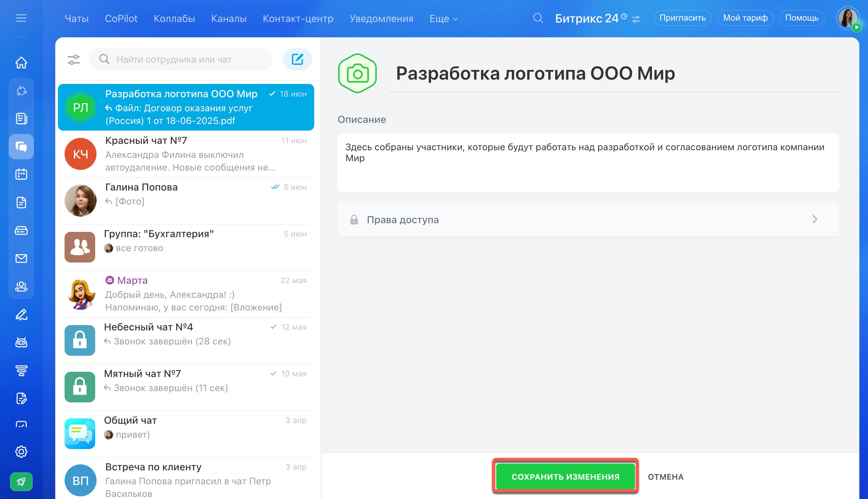Switch to the Коллабы tab
The height and width of the screenshot is (499, 868).
pyautogui.click(x=174, y=19)
